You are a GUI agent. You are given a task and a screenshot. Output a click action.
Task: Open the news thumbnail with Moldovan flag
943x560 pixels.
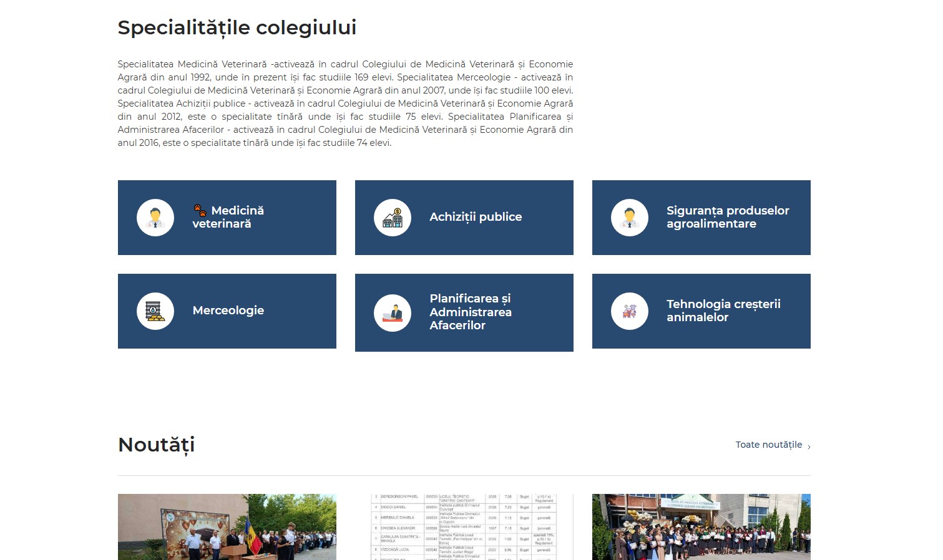pyautogui.click(x=227, y=527)
